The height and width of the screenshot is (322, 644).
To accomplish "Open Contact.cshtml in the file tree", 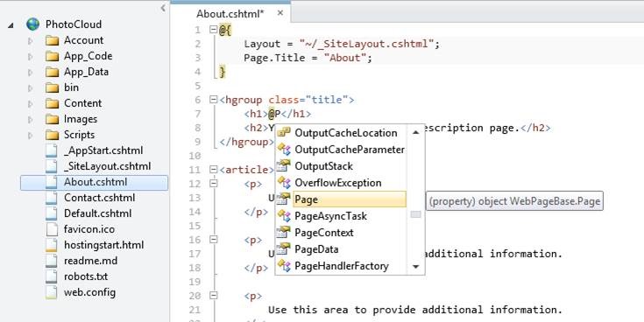I will point(99,198).
